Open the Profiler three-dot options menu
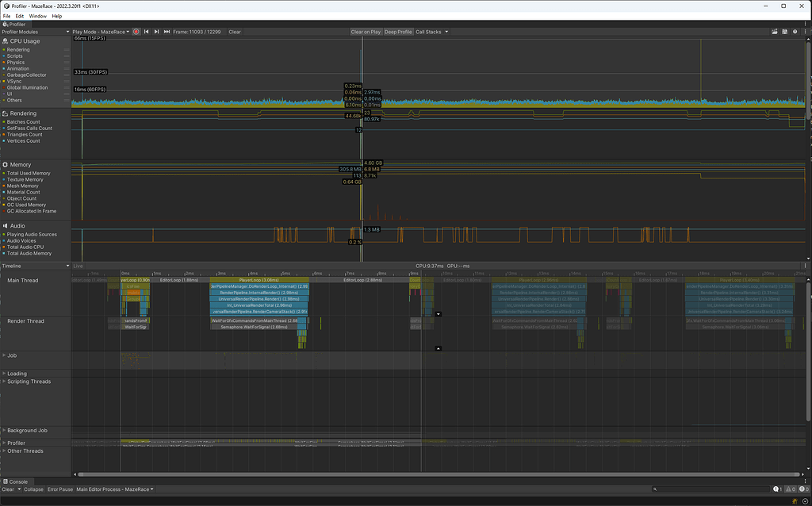Screen dimensions: 812x506 [x=805, y=32]
